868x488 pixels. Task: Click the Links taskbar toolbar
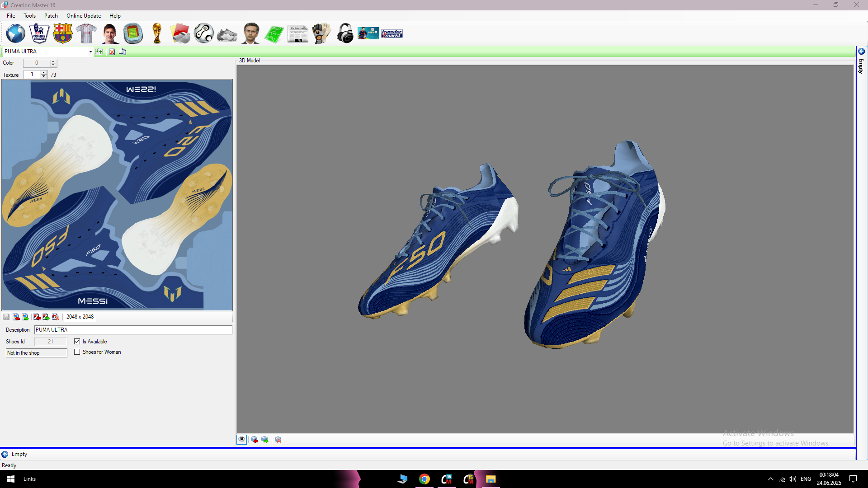pyautogui.click(x=29, y=479)
